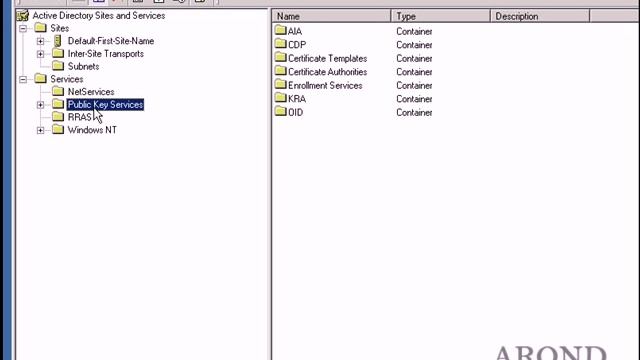Select Certificate Templates in the list
640x360 pixels.
click(x=328, y=58)
